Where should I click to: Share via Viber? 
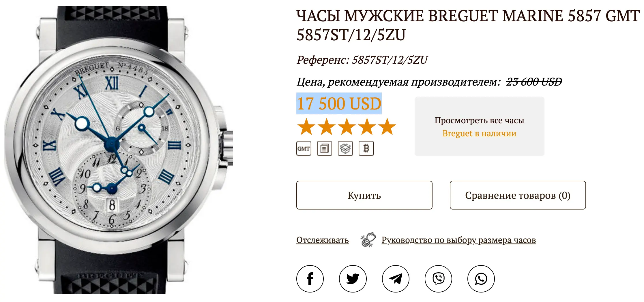pos(438,279)
